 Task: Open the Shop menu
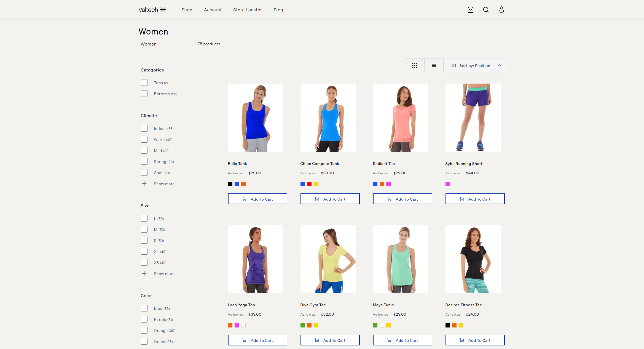187,10
